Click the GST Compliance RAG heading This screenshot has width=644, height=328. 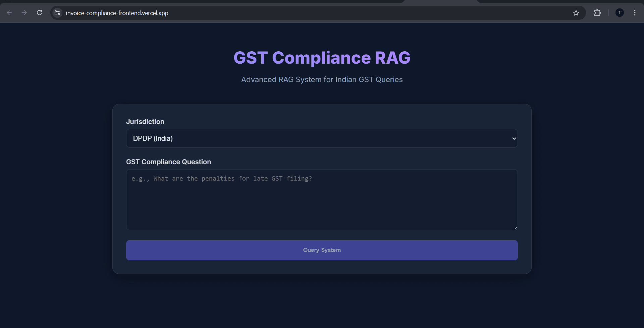(x=322, y=58)
